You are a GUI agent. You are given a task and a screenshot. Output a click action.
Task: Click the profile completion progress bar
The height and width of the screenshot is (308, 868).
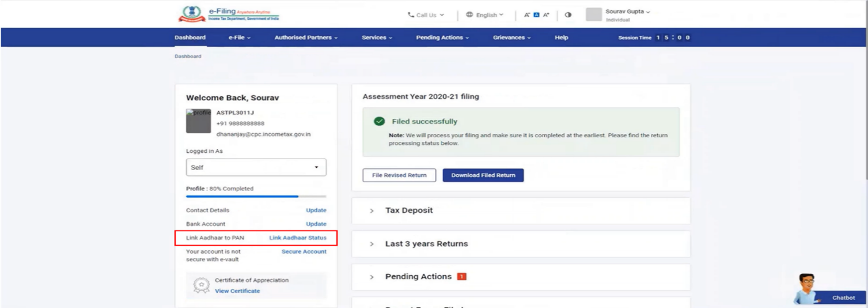tap(256, 197)
